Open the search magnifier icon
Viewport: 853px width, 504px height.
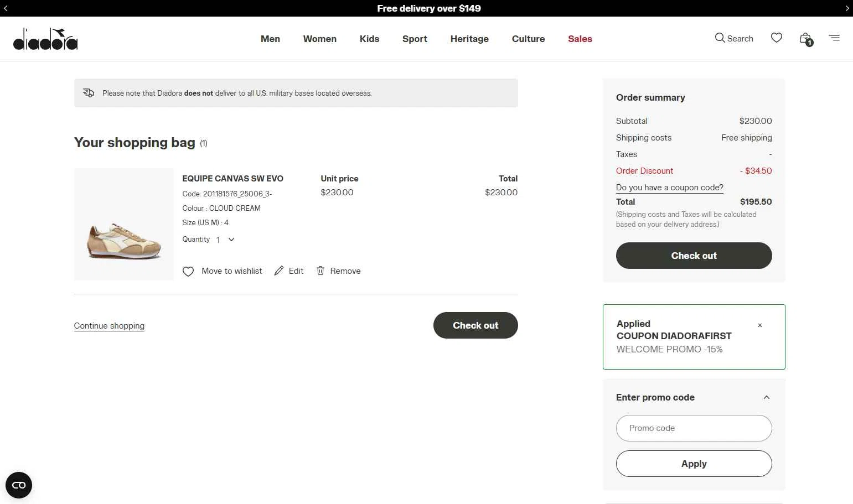click(x=720, y=38)
